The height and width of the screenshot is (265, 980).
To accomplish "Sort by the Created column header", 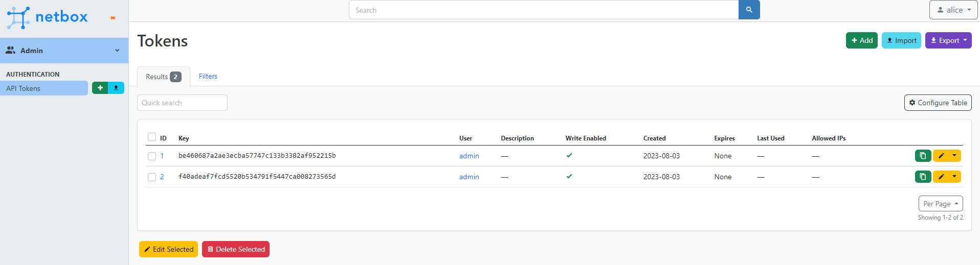I will [654, 138].
